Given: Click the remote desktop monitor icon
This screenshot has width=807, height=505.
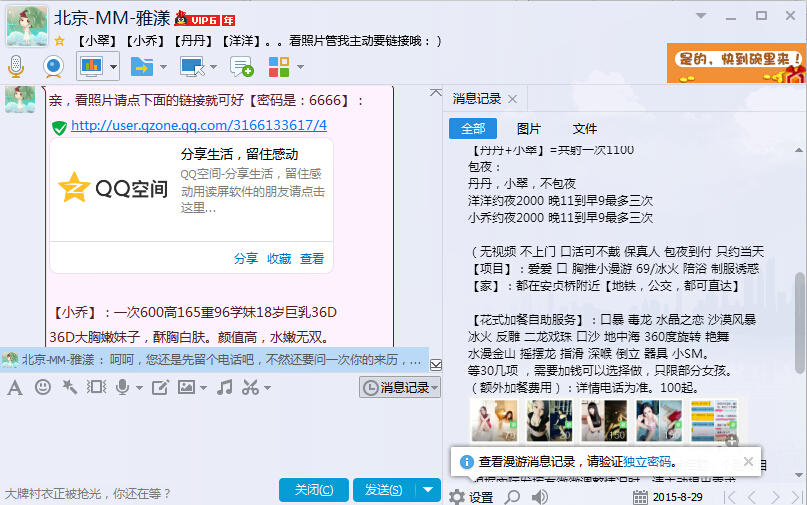Looking at the screenshot, I should pyautogui.click(x=192, y=67).
